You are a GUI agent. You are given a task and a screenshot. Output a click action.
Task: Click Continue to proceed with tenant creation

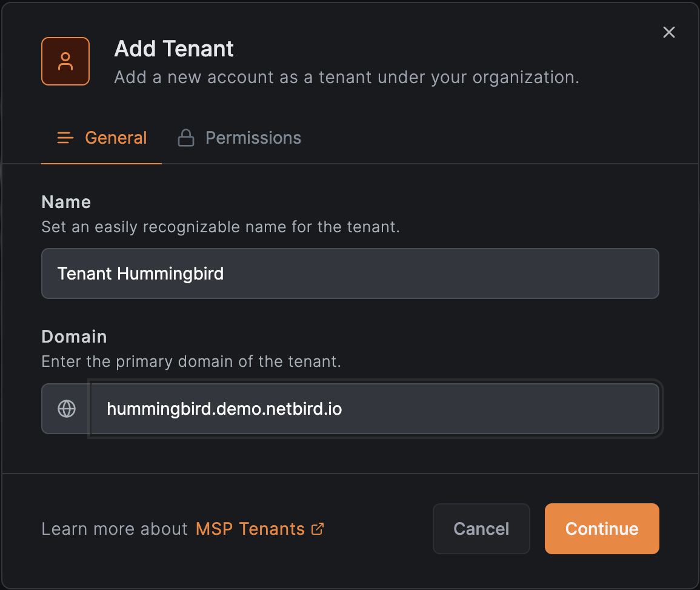click(601, 529)
